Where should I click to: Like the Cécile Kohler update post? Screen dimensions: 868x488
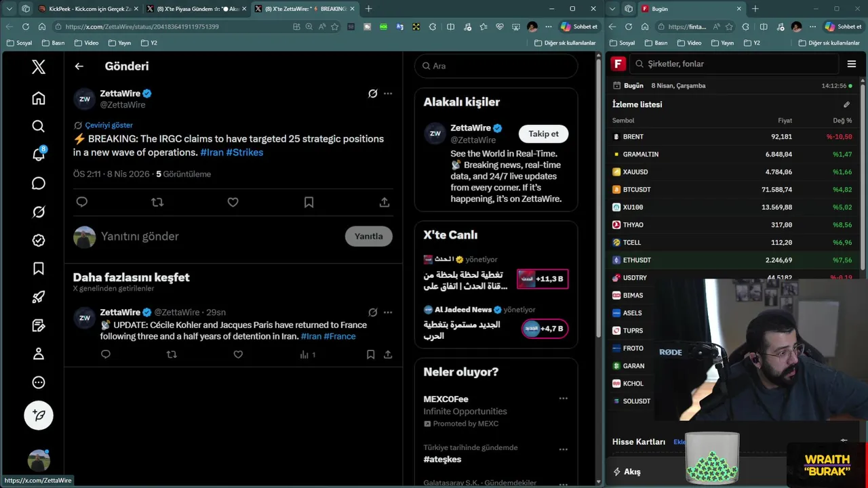(238, 354)
